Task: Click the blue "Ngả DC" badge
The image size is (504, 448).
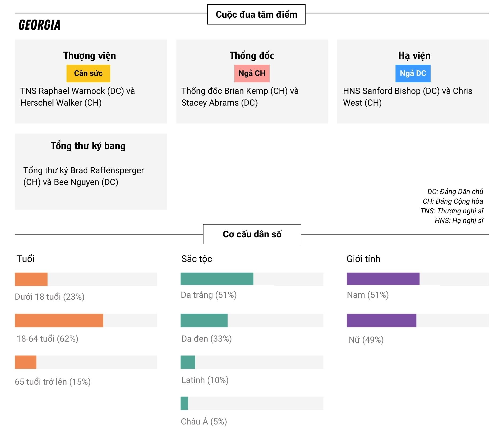Action: (x=413, y=74)
